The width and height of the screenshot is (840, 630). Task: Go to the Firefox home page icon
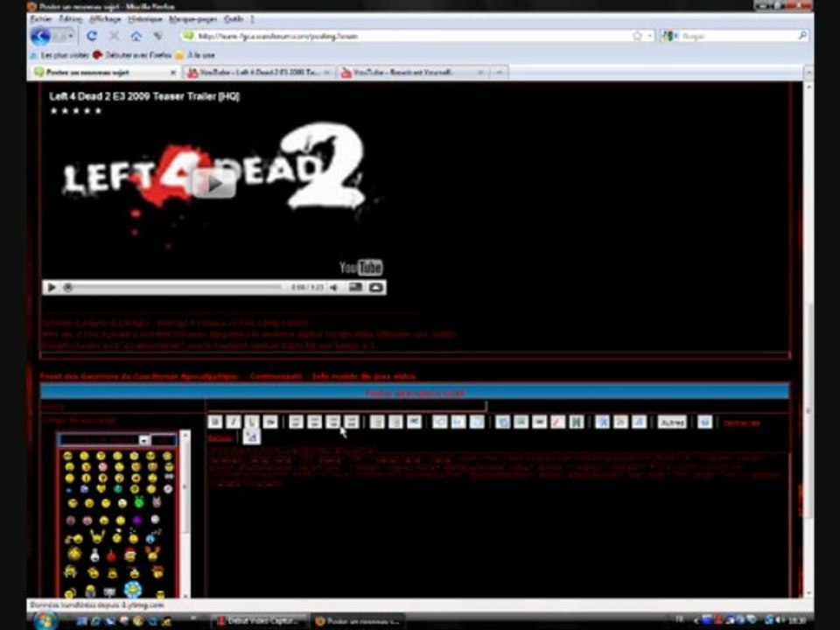click(136, 36)
